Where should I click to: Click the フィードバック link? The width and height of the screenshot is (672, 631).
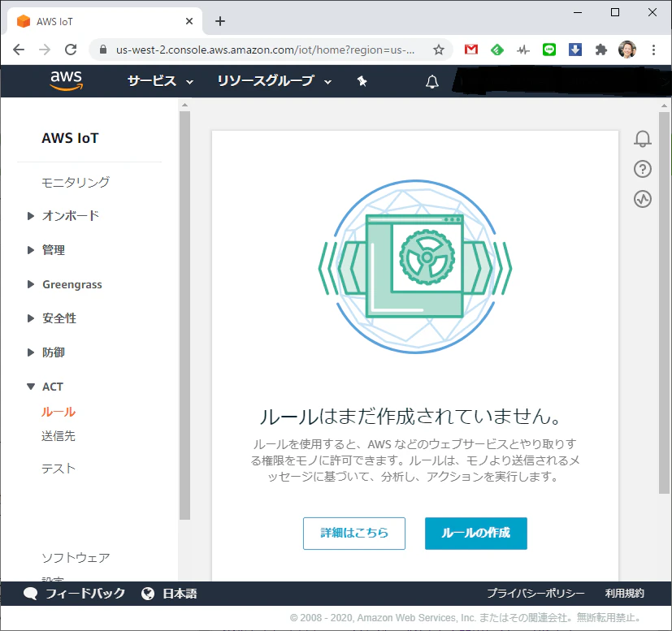85,594
